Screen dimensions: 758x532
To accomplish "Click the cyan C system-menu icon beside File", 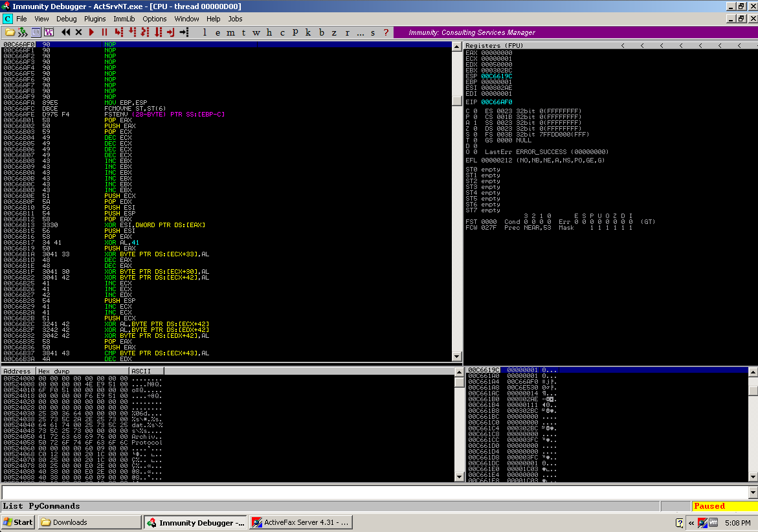I will point(7,19).
